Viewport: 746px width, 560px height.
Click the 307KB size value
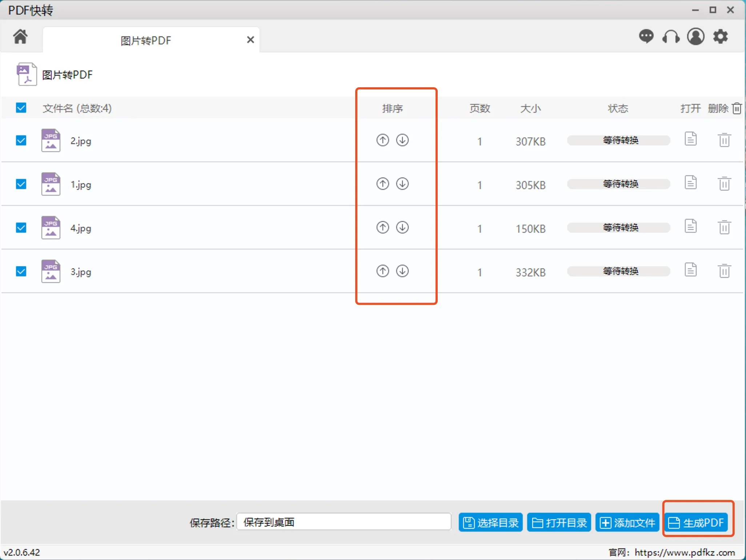[530, 141]
